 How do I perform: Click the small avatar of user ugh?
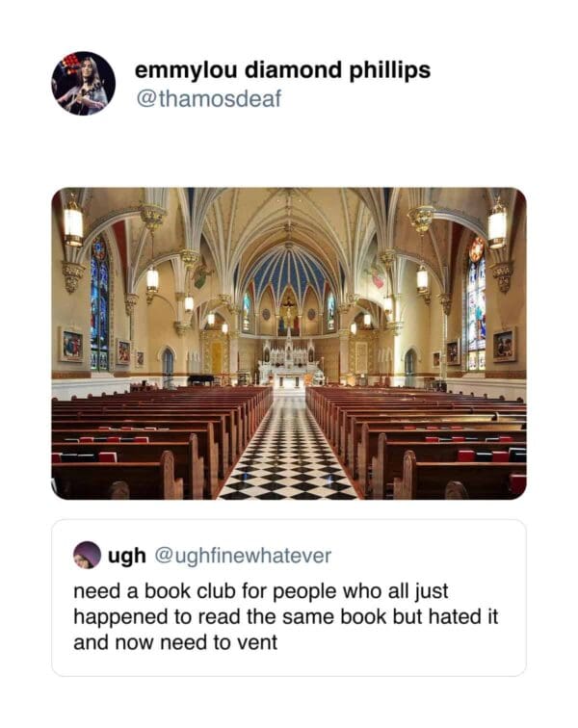click(87, 555)
